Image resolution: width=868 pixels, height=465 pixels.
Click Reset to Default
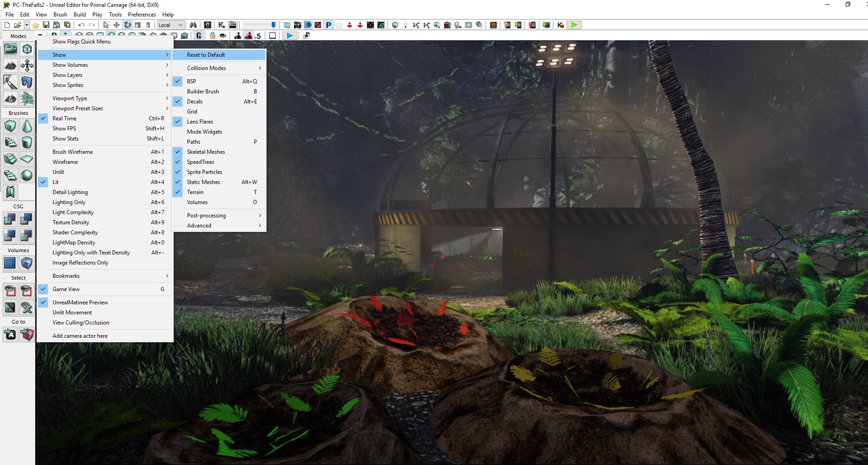tap(219, 55)
